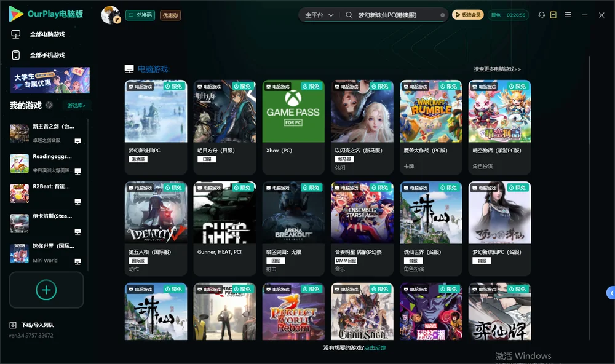Open the 明日方舟 (日服) card
This screenshot has width=615, height=364.
[224, 127]
